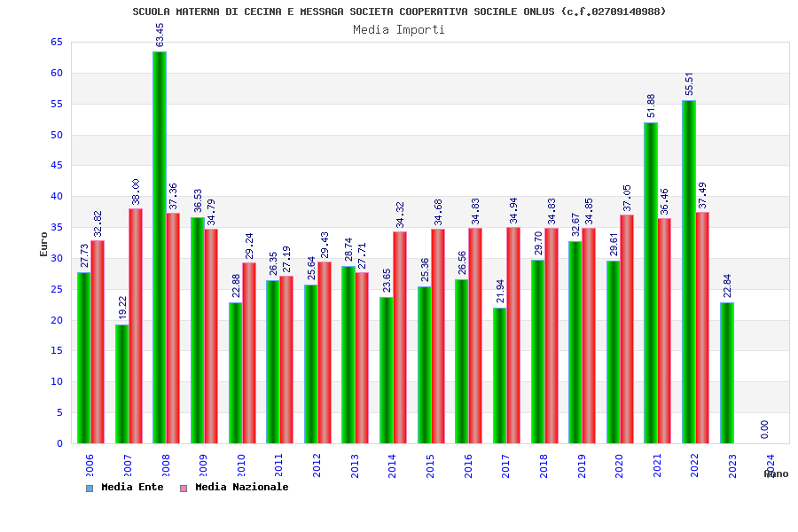Viewport: 798px width, 532px height.
Task: Click the 0 y-axis tick label
Action: click(60, 443)
